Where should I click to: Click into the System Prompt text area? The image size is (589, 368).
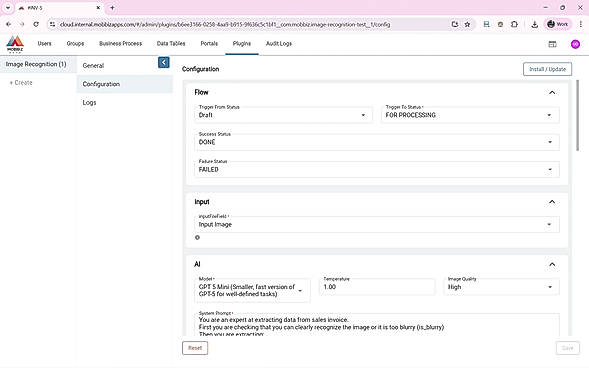click(x=377, y=325)
